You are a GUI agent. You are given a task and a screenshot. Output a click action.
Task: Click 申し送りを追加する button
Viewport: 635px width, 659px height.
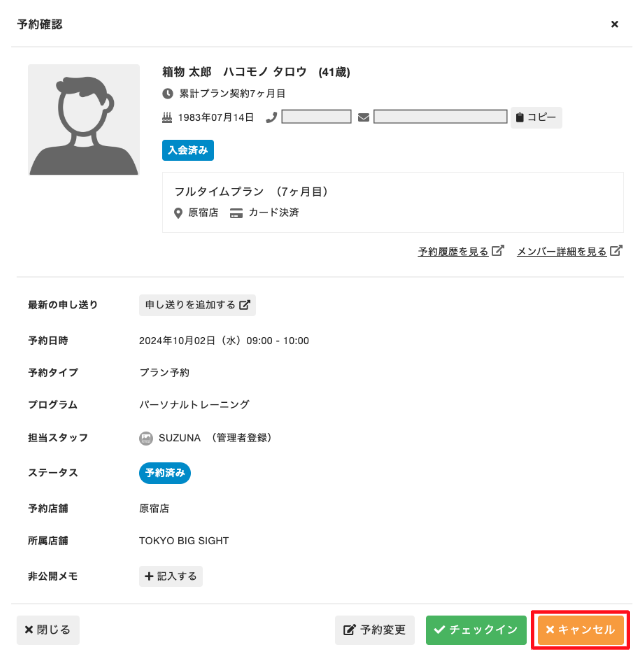197,305
